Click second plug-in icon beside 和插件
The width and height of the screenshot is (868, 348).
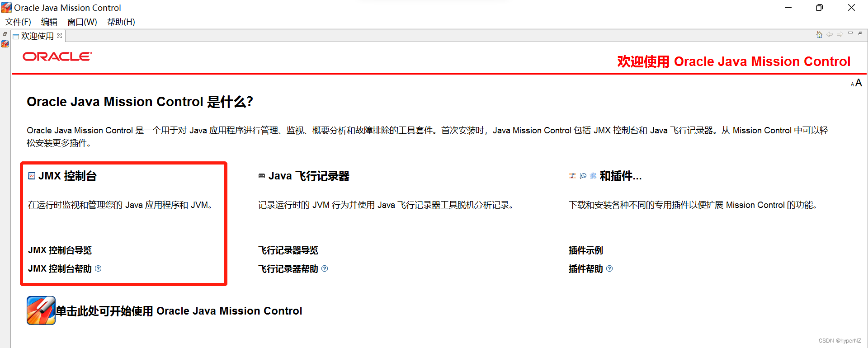(583, 176)
